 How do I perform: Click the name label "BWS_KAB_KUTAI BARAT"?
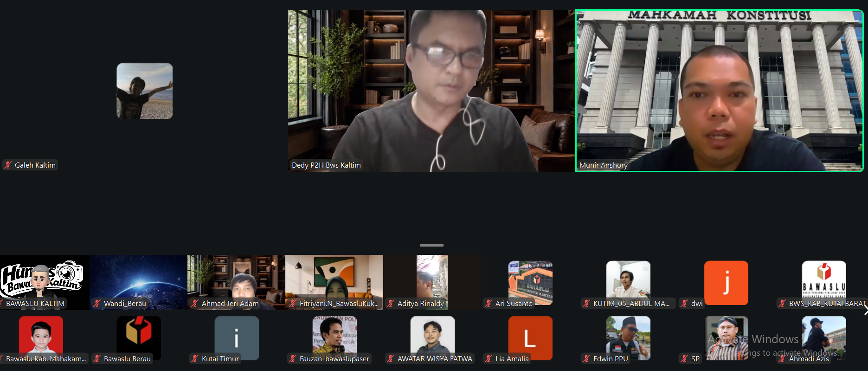pos(827,303)
